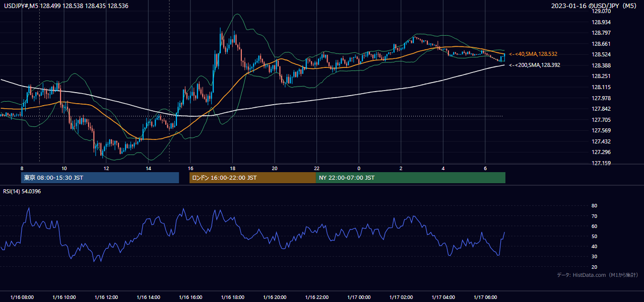The width and height of the screenshot is (644, 302).
Task: Click the RSI scale level 30
Action: pos(594,257)
